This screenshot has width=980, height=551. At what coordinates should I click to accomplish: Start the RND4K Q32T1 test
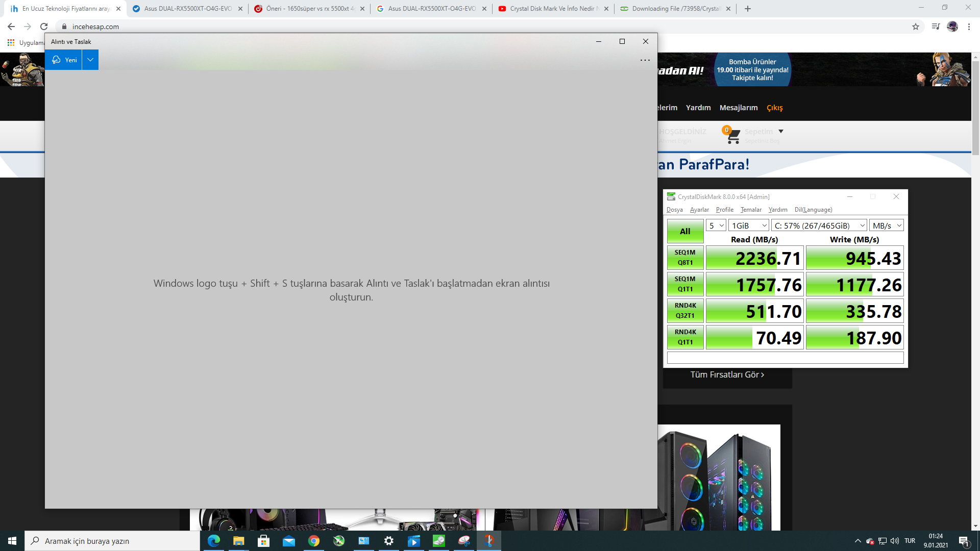685,311
